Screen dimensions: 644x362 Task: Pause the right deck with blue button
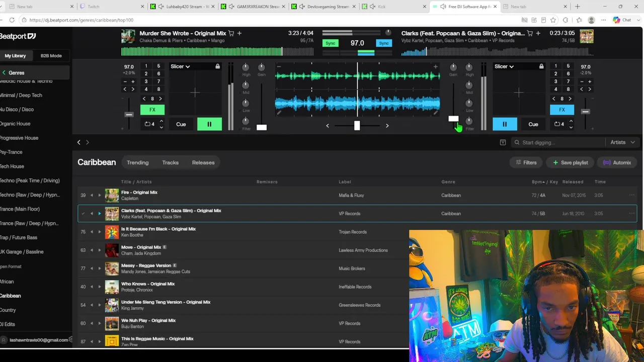505,124
